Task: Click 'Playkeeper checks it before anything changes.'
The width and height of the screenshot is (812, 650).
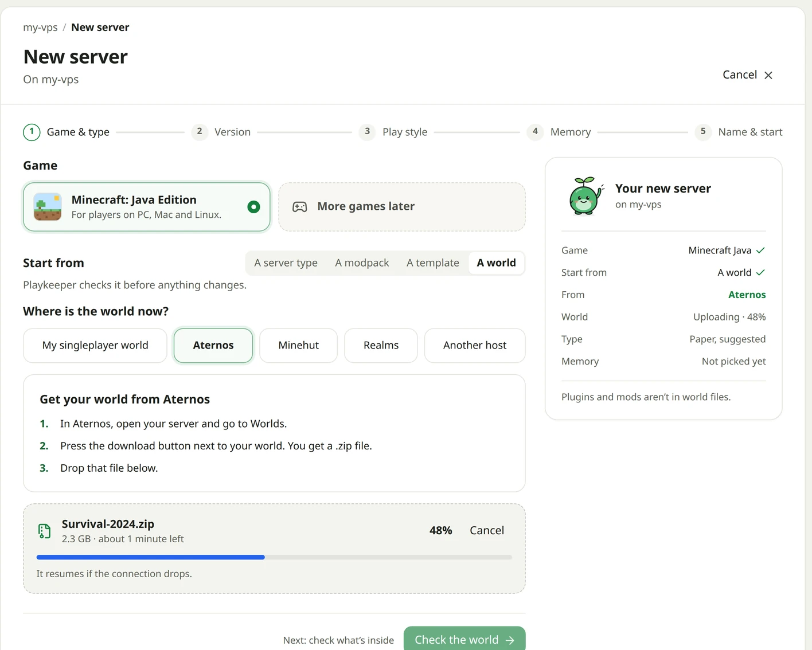Action: [135, 285]
